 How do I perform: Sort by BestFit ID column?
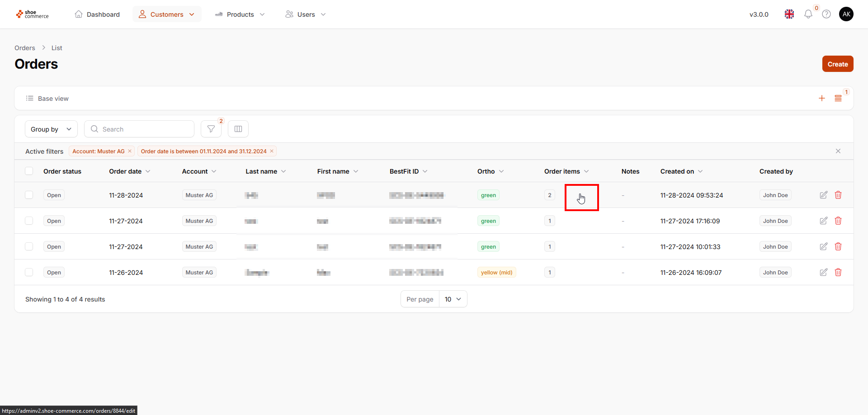tap(409, 172)
